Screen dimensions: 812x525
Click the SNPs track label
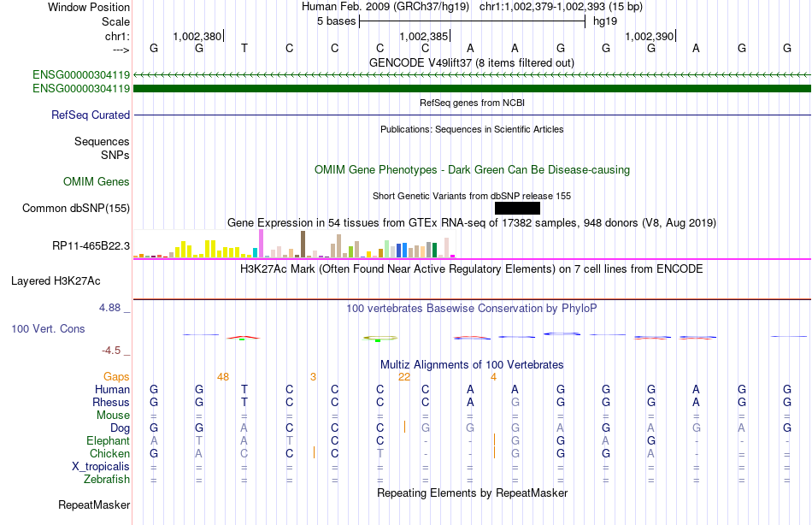click(x=115, y=155)
